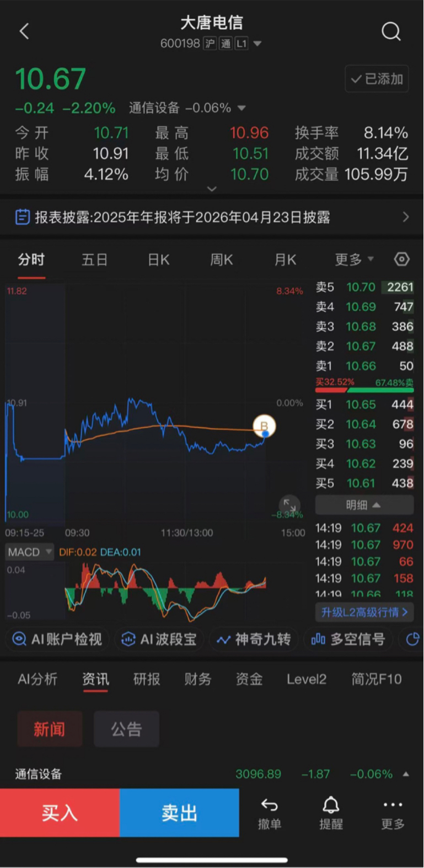Open 更多 chart period dropdown
The height and width of the screenshot is (868, 424).
pos(354,259)
